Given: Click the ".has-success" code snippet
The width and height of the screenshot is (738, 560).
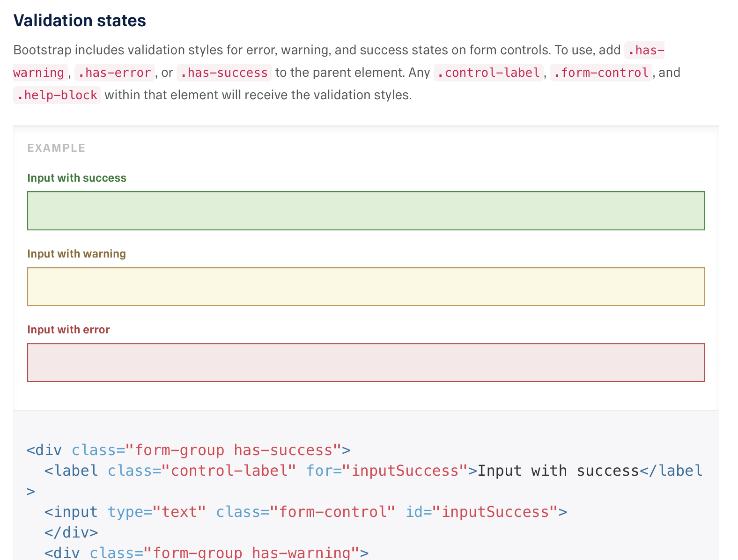Looking at the screenshot, I should click(224, 73).
